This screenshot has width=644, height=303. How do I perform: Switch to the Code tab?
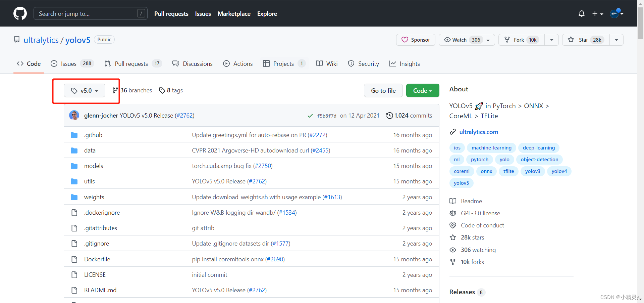pyautogui.click(x=29, y=63)
